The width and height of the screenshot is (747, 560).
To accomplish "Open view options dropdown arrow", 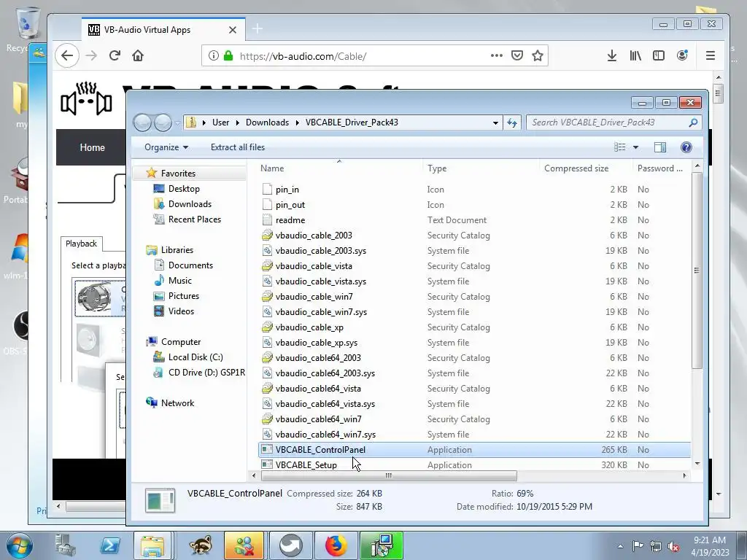I will tap(635, 147).
